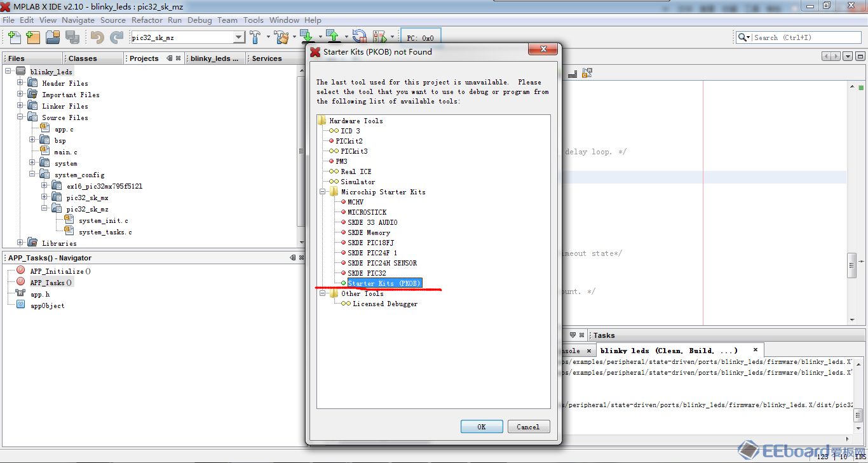Screen dimensions: 868x463
Task: Click the Clean and Build icon
Action: point(282,37)
